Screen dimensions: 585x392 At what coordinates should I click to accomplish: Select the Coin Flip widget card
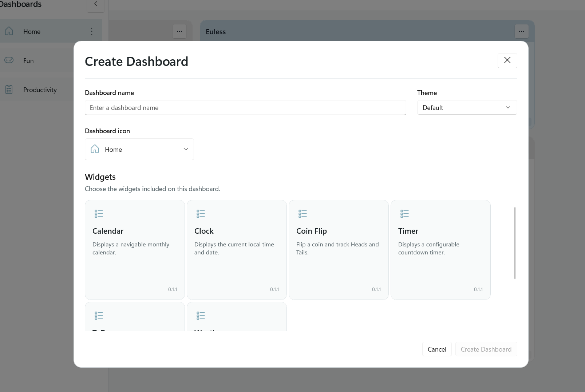pos(339,250)
